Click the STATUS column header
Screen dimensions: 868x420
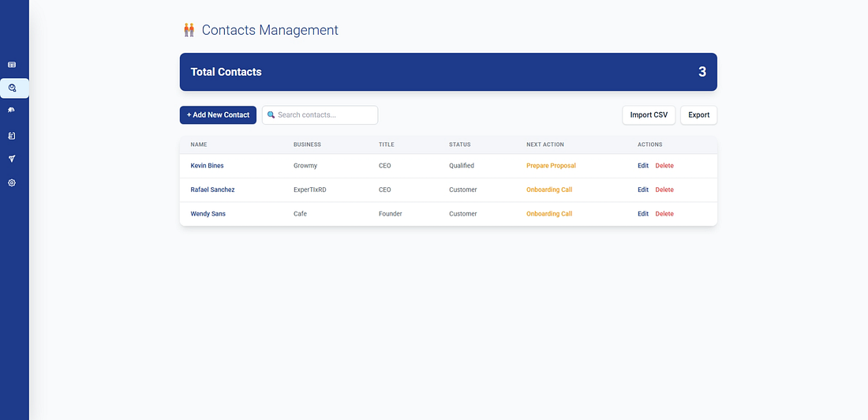[x=459, y=144]
